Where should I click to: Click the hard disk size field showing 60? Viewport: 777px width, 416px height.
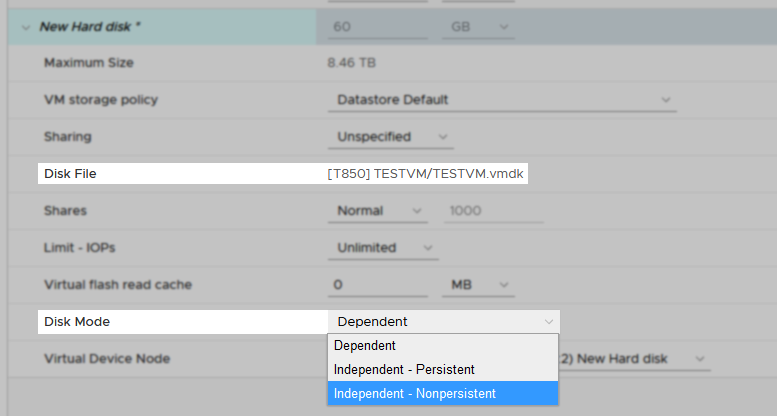point(378,27)
